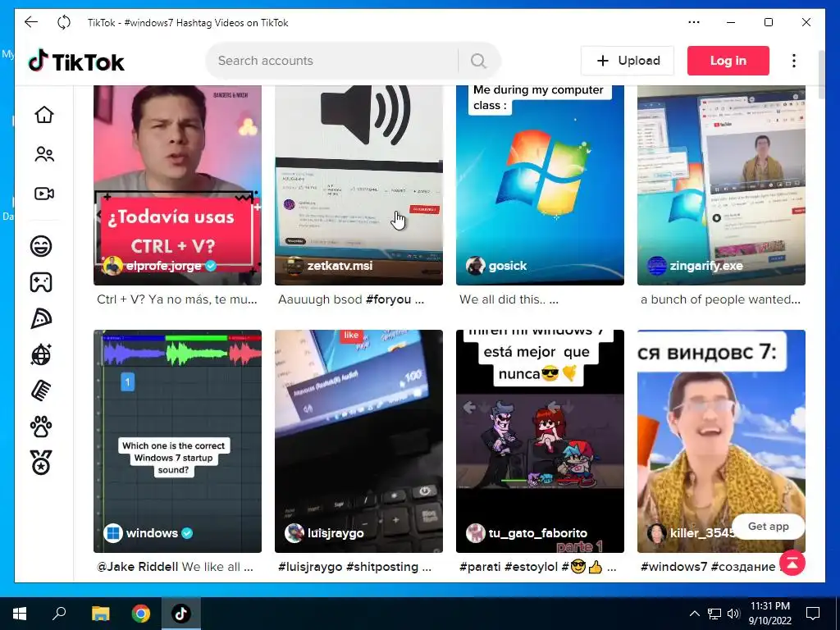Open the window's horizontal ellipsis menu
The width and height of the screenshot is (840, 630).
pos(694,22)
